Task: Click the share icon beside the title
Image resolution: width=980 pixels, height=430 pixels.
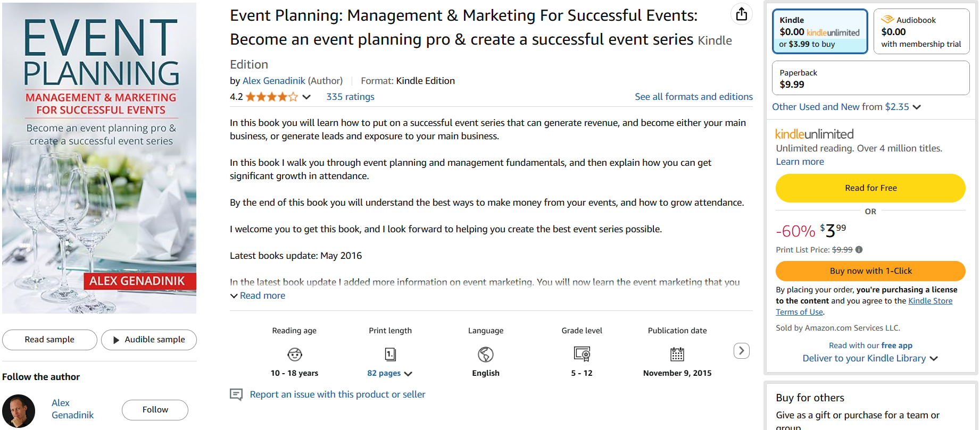Action: click(742, 14)
